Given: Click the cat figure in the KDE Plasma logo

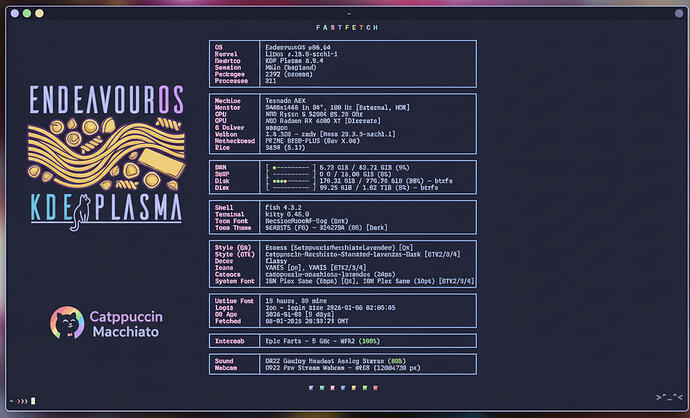Looking at the screenshot, I should pyautogui.click(x=81, y=213).
